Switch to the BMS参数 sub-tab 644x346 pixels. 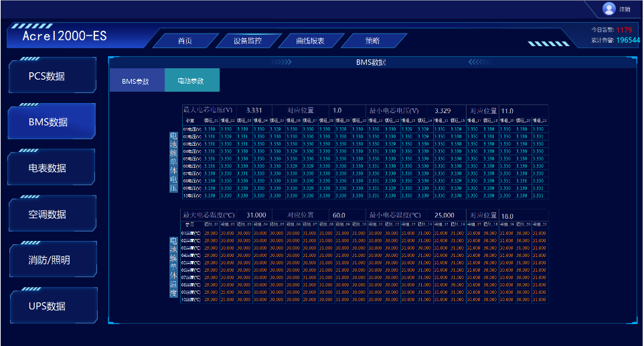137,80
